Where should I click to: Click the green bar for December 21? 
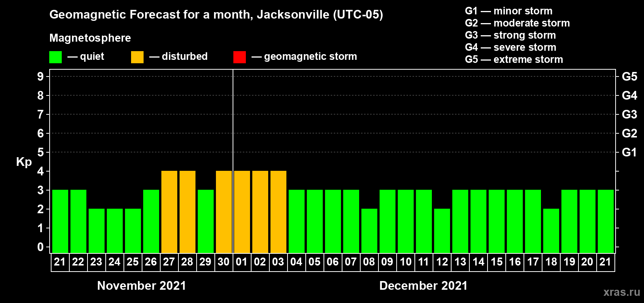pos(606,221)
